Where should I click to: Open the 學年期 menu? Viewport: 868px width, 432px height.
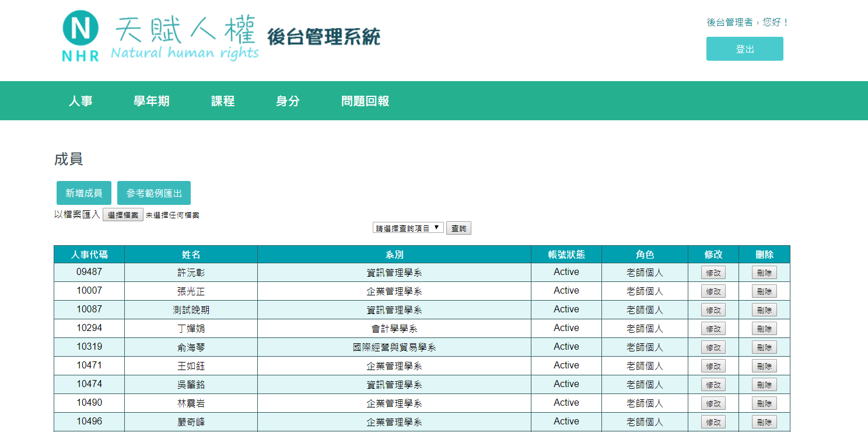[x=152, y=101]
